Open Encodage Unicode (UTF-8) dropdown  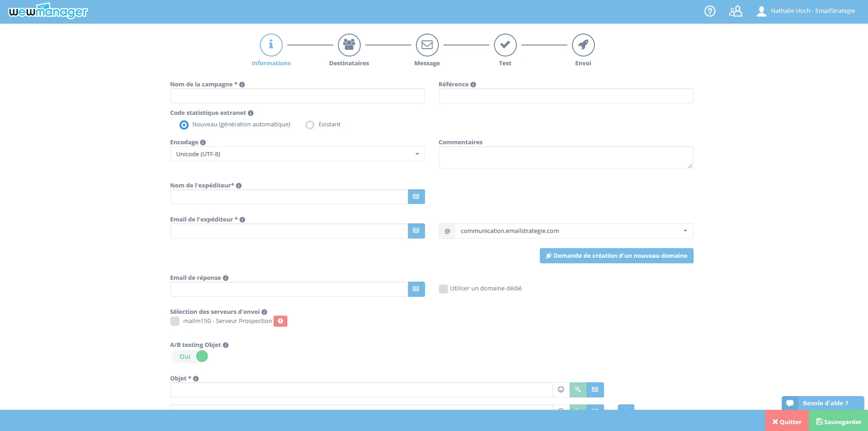tap(297, 154)
